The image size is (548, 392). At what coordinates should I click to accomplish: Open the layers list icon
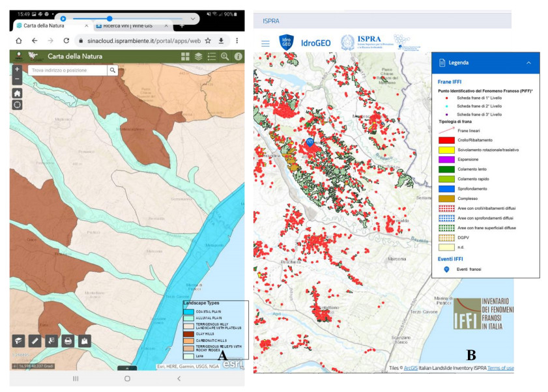[x=199, y=57]
